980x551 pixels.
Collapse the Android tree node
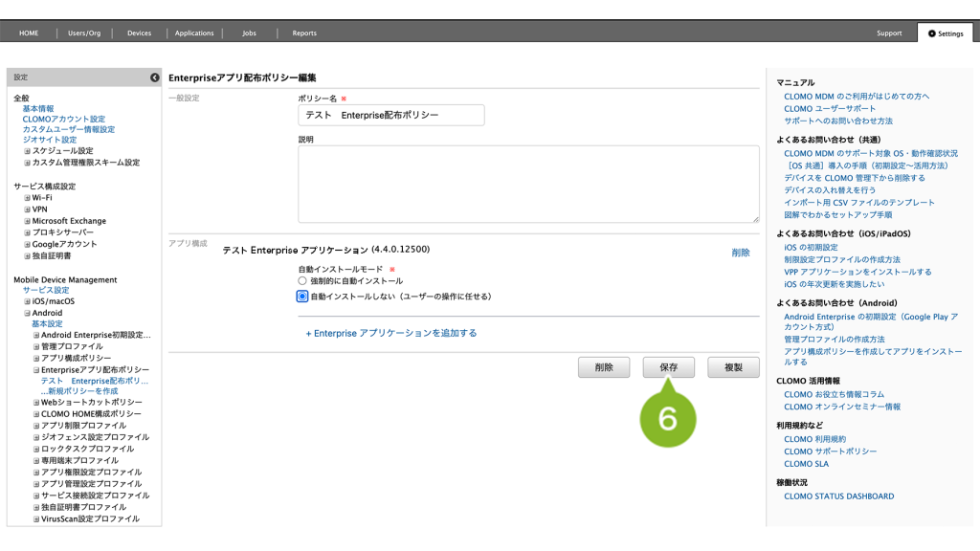pos(28,313)
